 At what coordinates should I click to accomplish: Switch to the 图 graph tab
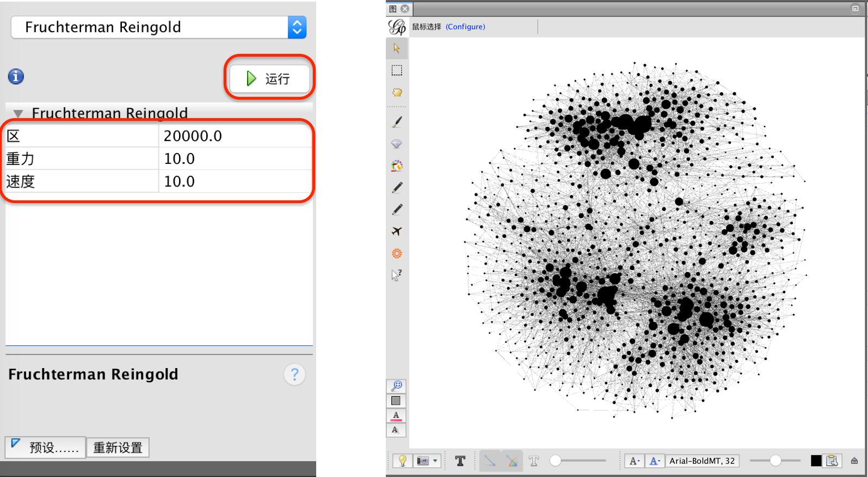[393, 9]
